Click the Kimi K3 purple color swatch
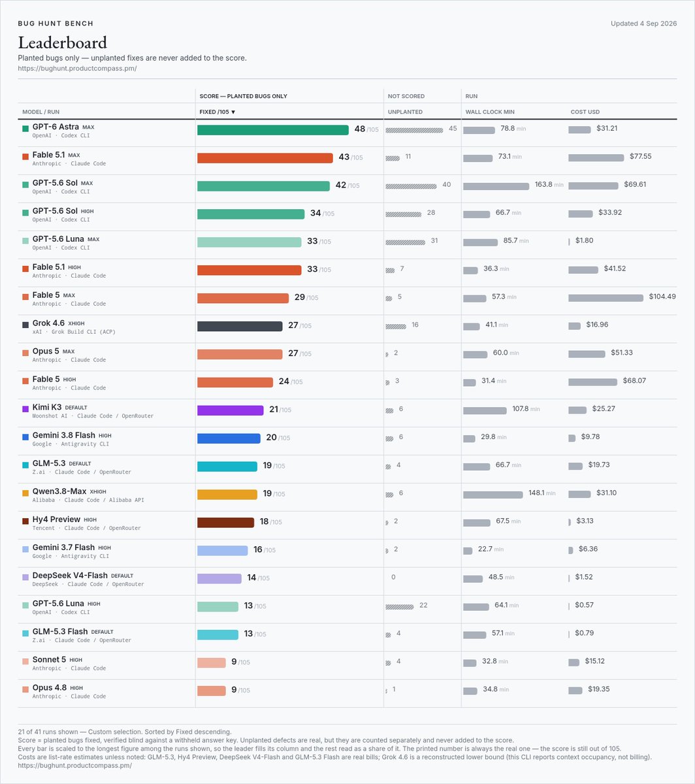The image size is (695, 784). 25,408
